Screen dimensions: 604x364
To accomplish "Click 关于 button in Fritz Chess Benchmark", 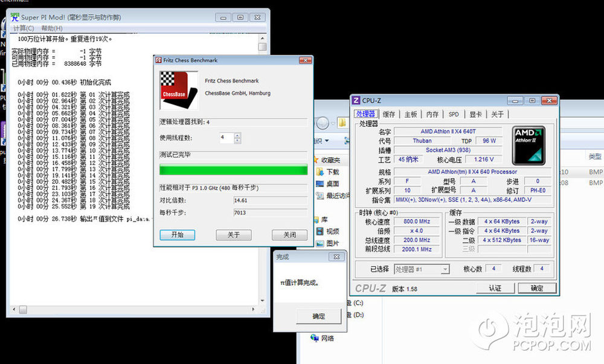I will (233, 235).
